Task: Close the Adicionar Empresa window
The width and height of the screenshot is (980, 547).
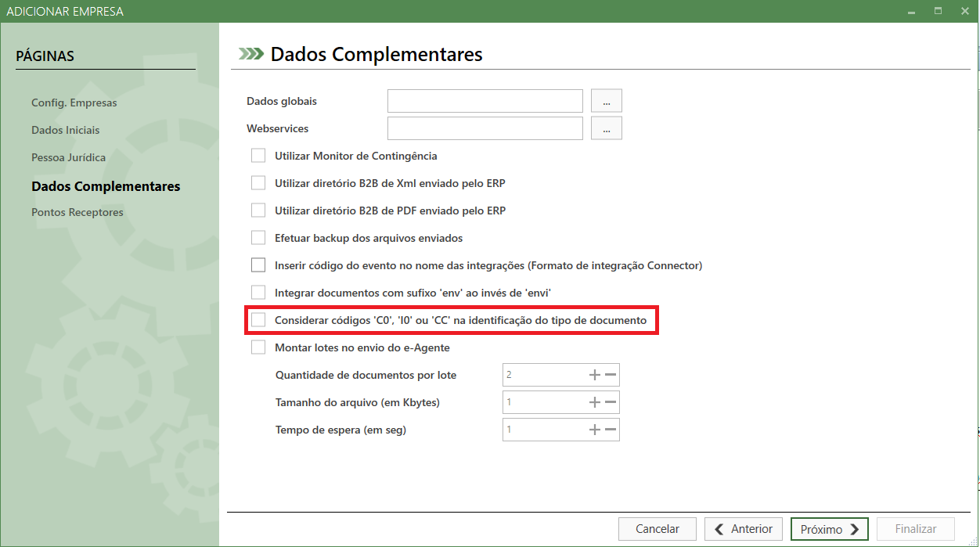Action: coord(964,11)
